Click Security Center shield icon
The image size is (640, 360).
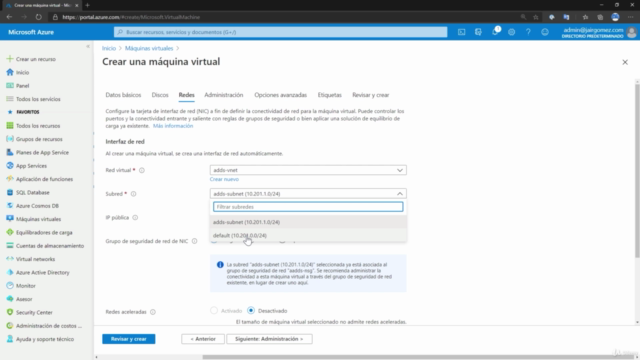[x=10, y=312]
